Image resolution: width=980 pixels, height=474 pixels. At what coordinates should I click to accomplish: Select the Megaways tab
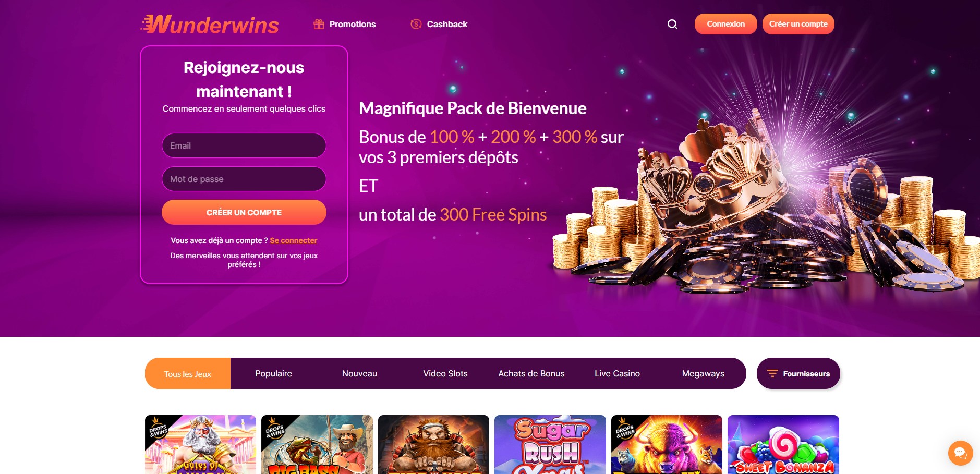(x=703, y=373)
